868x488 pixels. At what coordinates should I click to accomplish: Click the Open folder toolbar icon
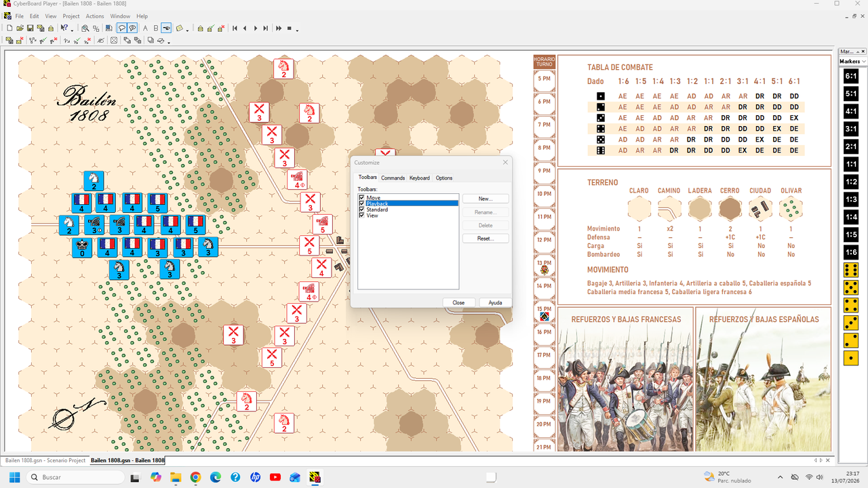[x=20, y=28]
